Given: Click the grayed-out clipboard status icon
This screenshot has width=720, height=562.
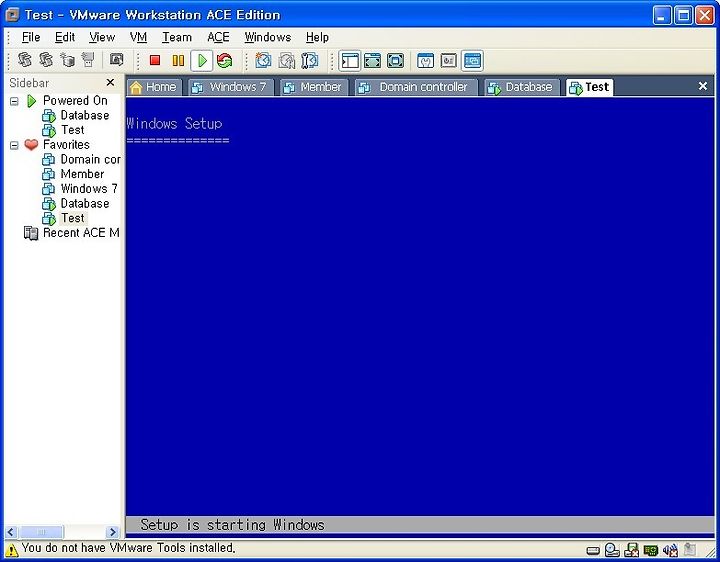Looking at the screenshot, I should [x=690, y=549].
